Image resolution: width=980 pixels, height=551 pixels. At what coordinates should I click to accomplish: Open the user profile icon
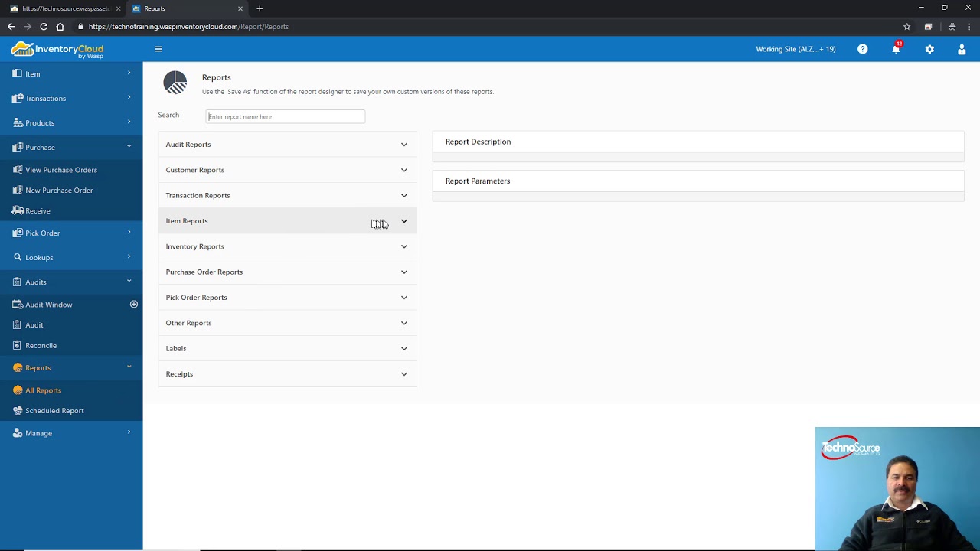(962, 49)
